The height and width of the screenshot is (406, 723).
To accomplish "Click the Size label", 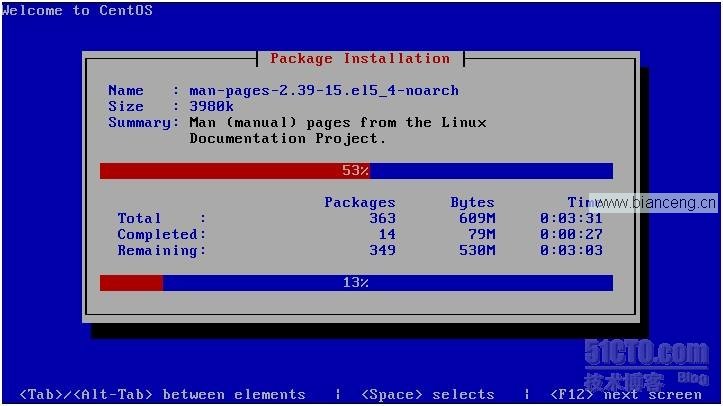I will (125, 106).
